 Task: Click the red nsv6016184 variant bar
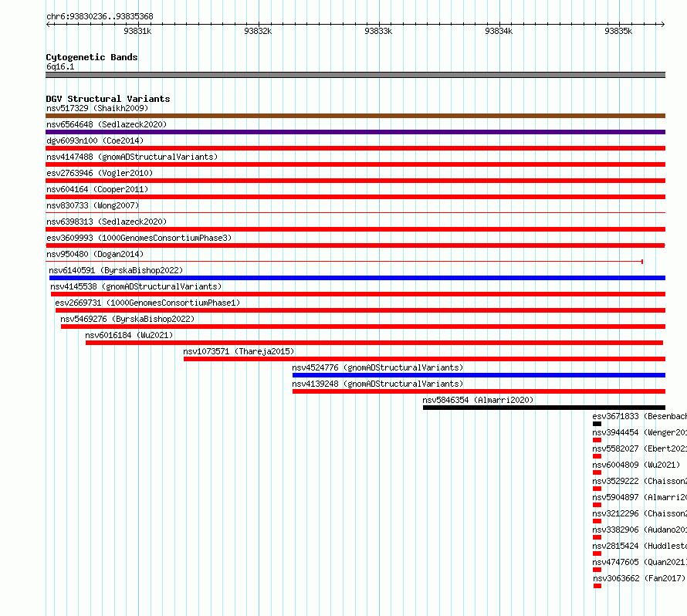coord(374,343)
